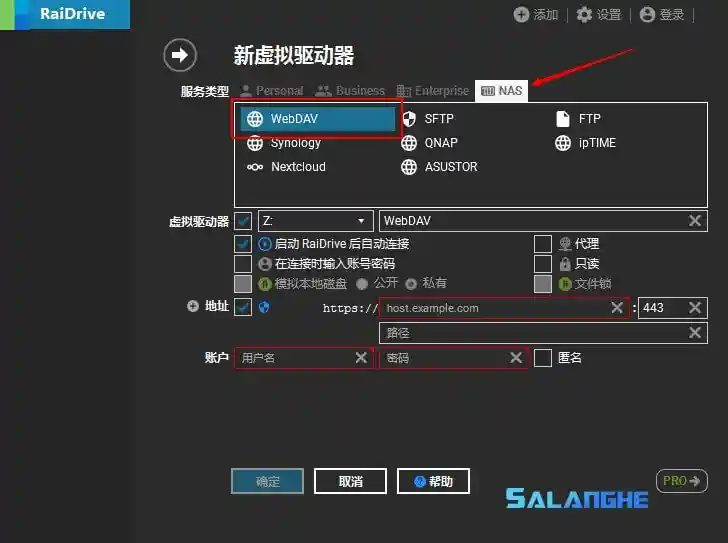This screenshot has width=728, height=543.
Task: Click the Add plus icon in the top bar
Action: point(521,14)
